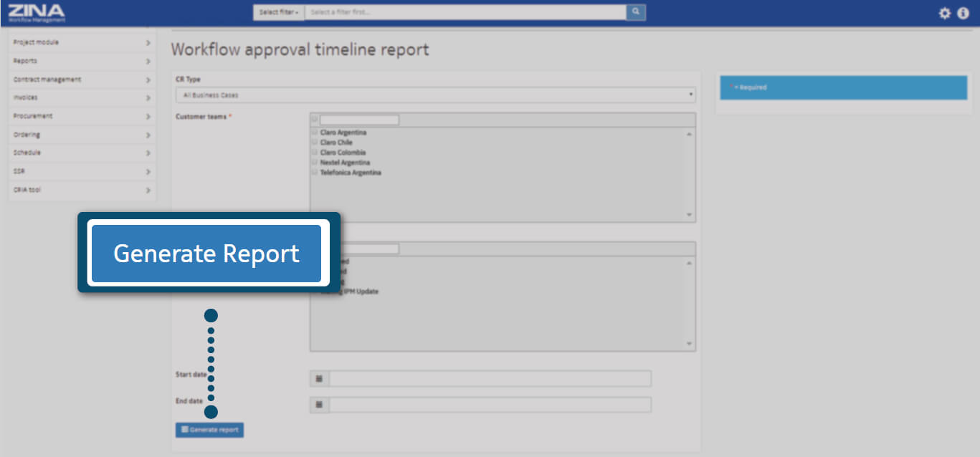Toggle the Nextel Argentina checkbox
The width and height of the screenshot is (980, 457).
click(x=314, y=163)
